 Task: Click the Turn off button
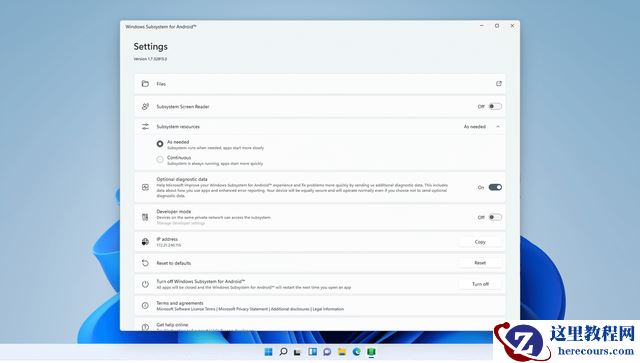[480, 284]
